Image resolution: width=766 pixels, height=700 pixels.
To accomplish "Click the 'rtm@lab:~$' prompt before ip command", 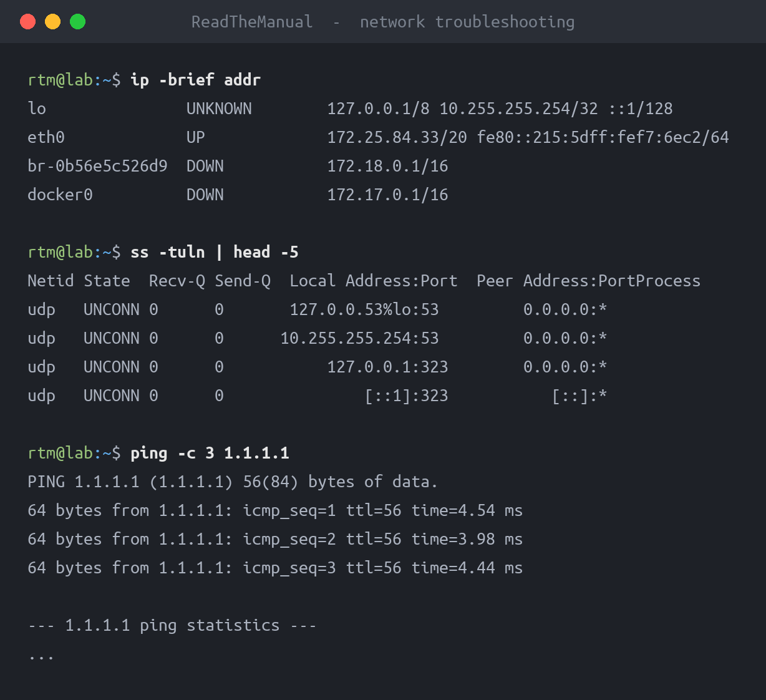I will [74, 80].
